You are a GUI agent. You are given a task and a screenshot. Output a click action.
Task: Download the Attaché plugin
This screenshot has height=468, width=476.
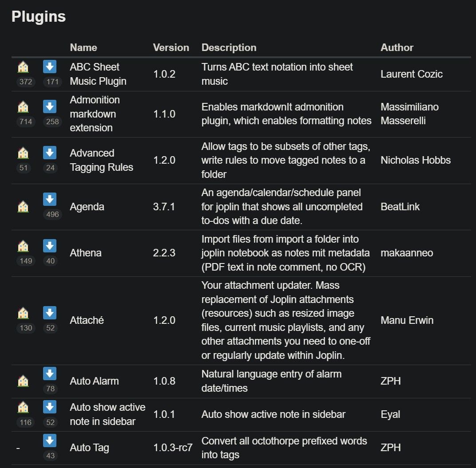50,313
